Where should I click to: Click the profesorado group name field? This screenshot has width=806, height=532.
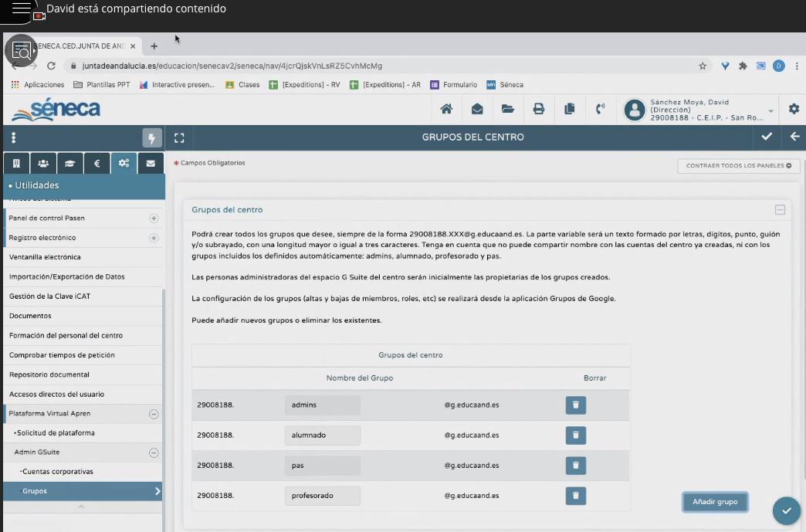[x=322, y=496]
